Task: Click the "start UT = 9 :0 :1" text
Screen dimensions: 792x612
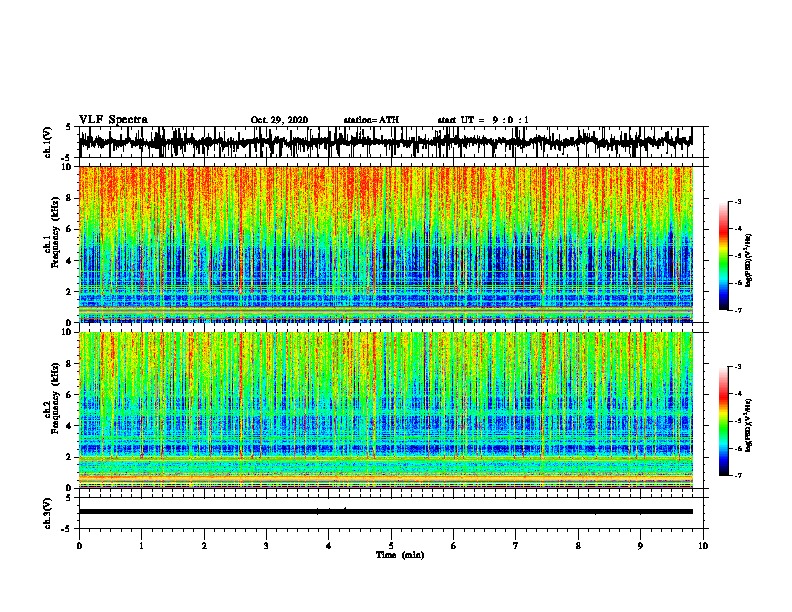Action: 483,120
